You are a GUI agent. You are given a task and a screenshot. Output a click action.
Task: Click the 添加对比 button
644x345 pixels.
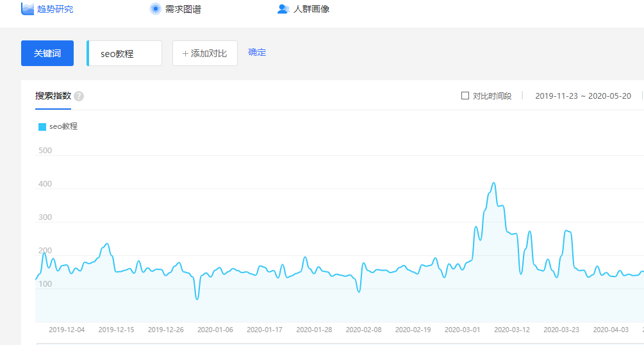coord(205,53)
